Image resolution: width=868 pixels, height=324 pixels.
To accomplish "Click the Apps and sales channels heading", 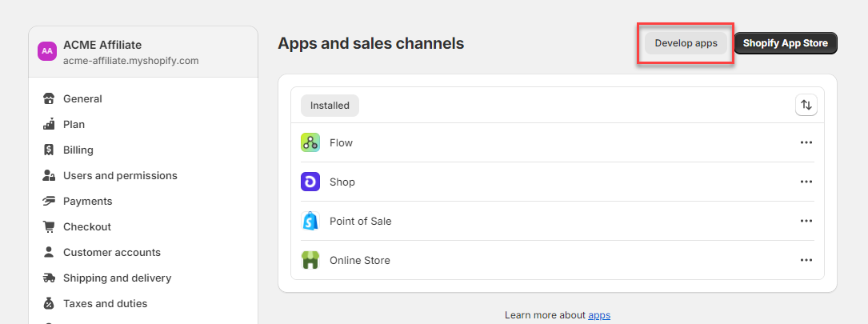I will [371, 43].
